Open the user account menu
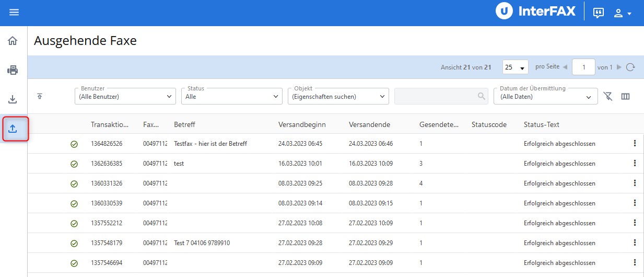The width and height of the screenshot is (644, 277). pyautogui.click(x=623, y=13)
